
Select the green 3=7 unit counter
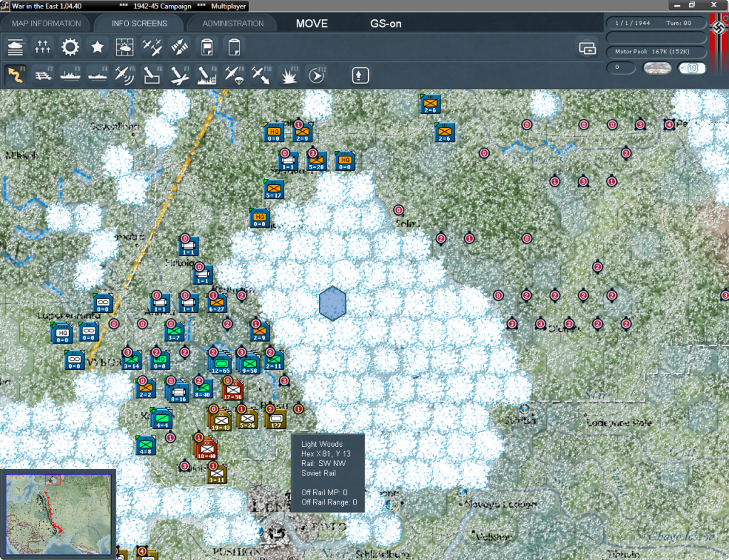[174, 332]
